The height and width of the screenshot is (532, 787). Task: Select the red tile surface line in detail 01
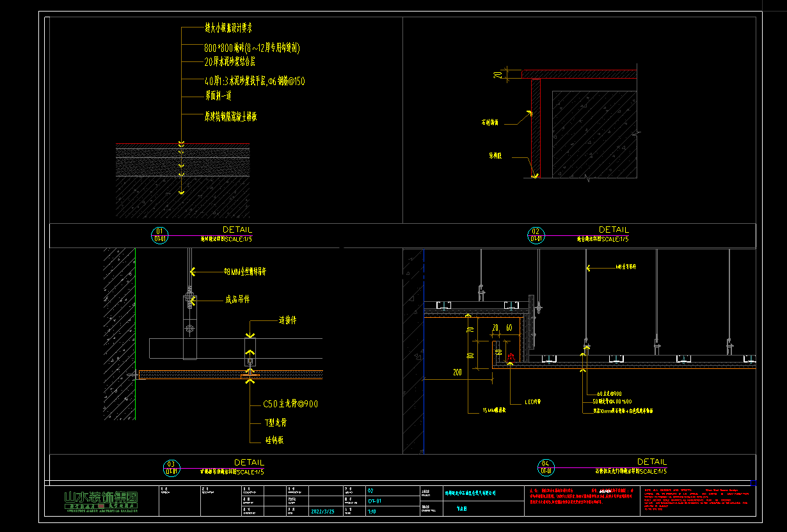(182, 143)
